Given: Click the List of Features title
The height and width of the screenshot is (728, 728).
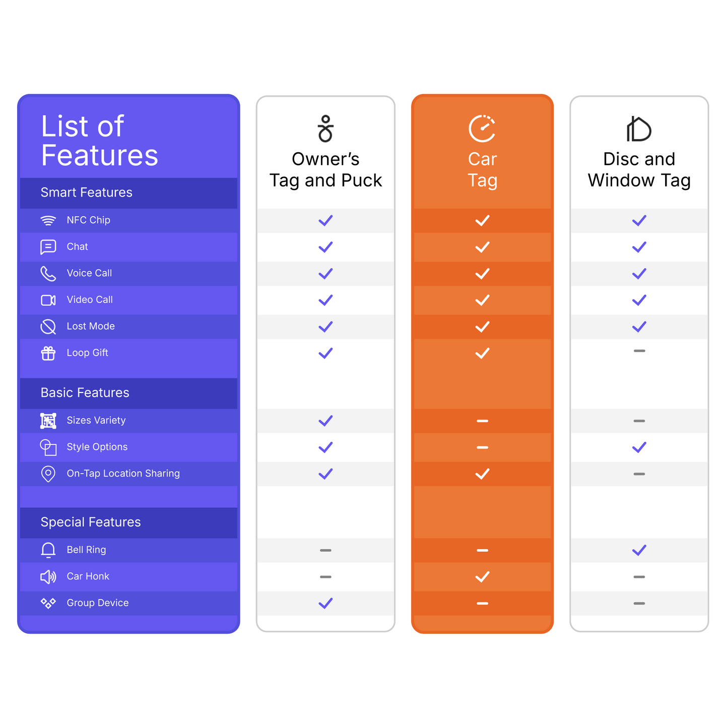Looking at the screenshot, I should 100,141.
